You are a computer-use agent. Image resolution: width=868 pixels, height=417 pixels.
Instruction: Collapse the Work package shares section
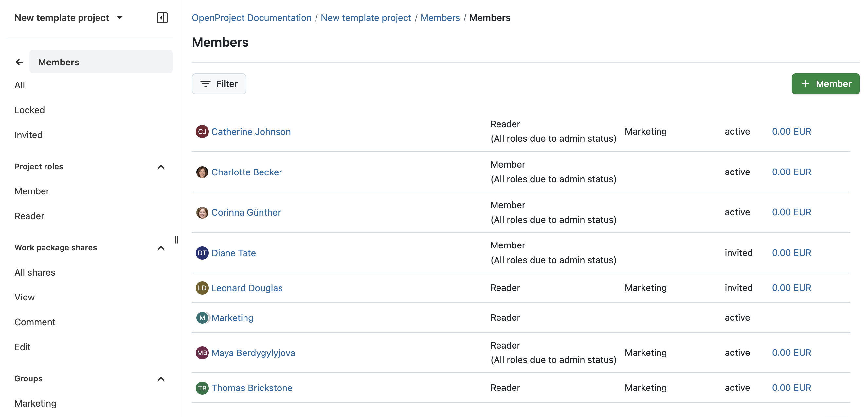(x=161, y=248)
